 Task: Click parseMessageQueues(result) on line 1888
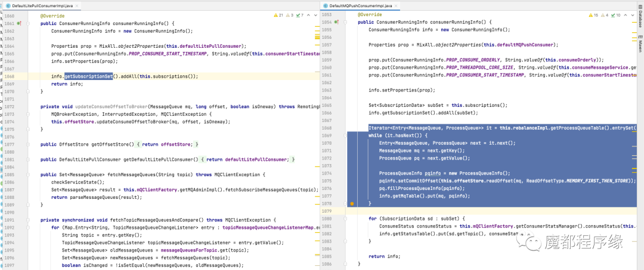point(104,197)
